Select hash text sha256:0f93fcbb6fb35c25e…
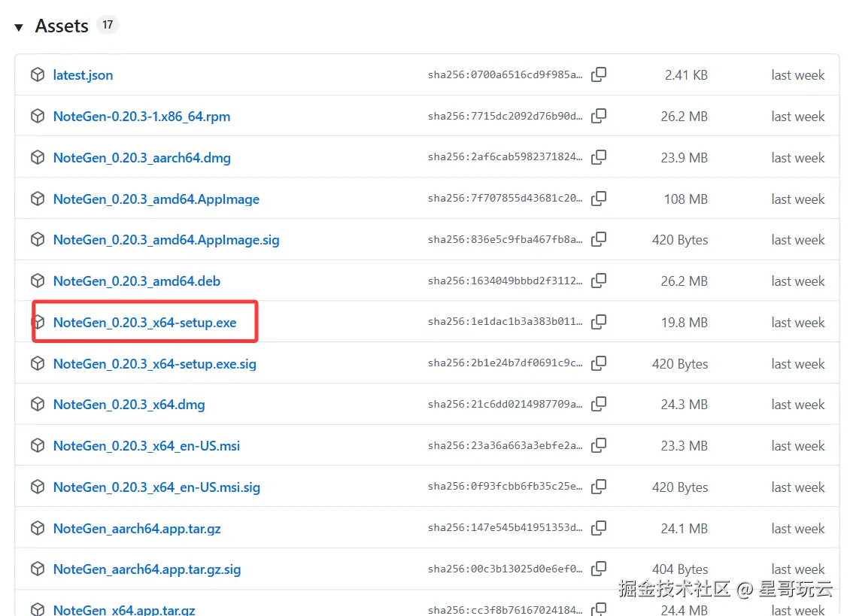 pyautogui.click(x=505, y=487)
